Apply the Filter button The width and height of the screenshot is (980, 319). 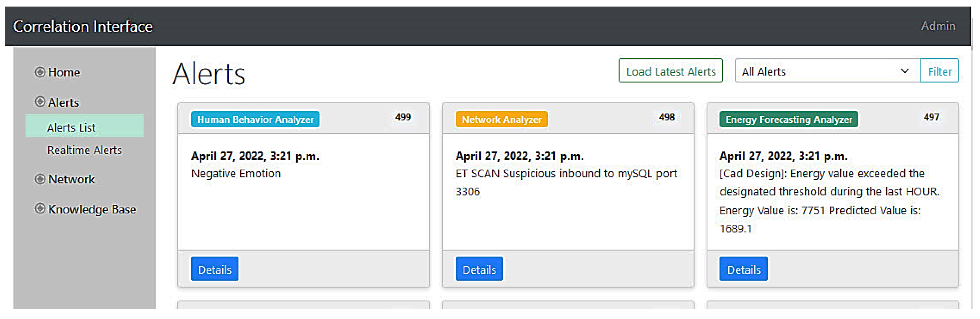(x=939, y=71)
